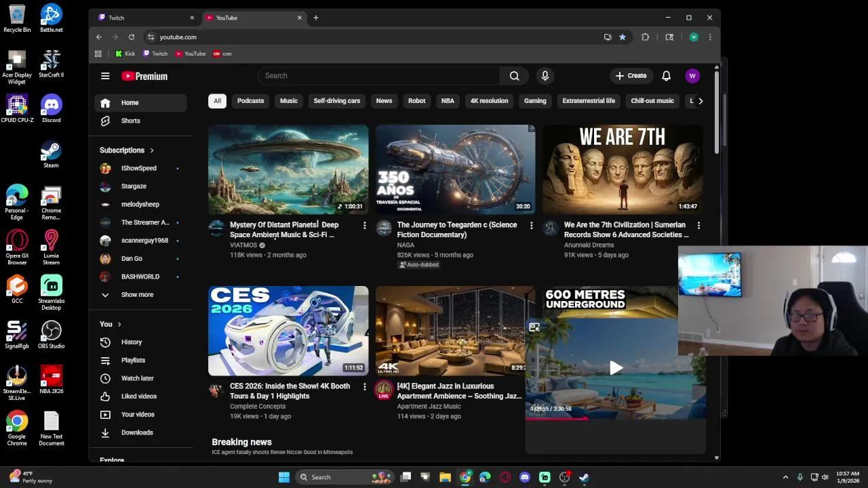Open Your videos page
868x488 pixels.
140,414
